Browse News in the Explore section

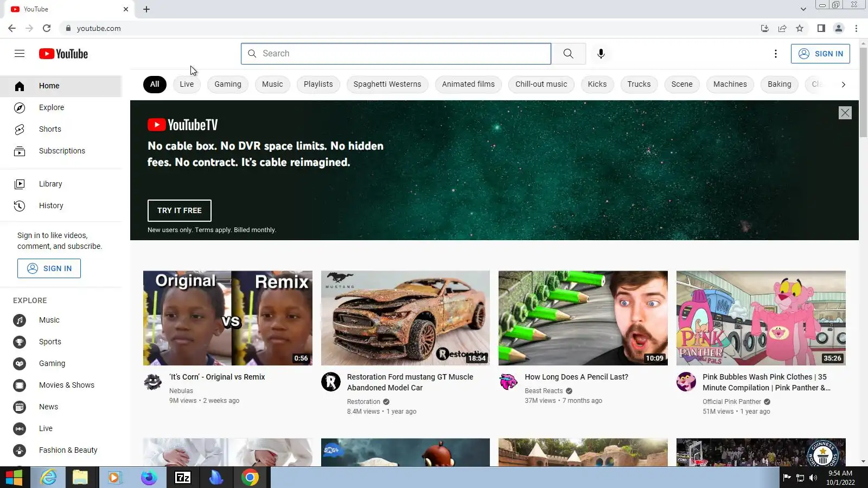coord(61,407)
